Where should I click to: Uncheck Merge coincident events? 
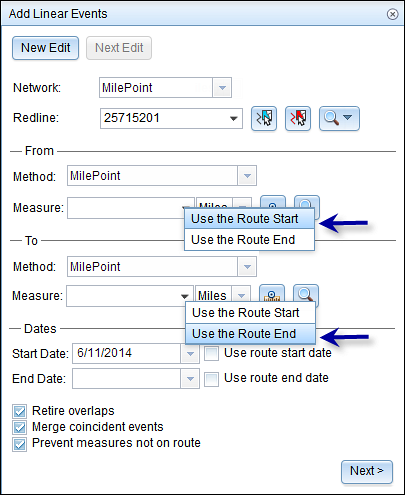19,427
